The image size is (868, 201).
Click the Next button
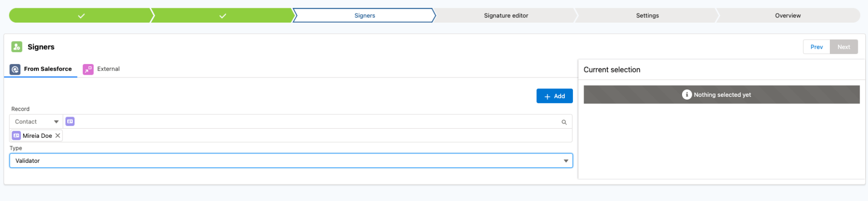click(x=844, y=47)
